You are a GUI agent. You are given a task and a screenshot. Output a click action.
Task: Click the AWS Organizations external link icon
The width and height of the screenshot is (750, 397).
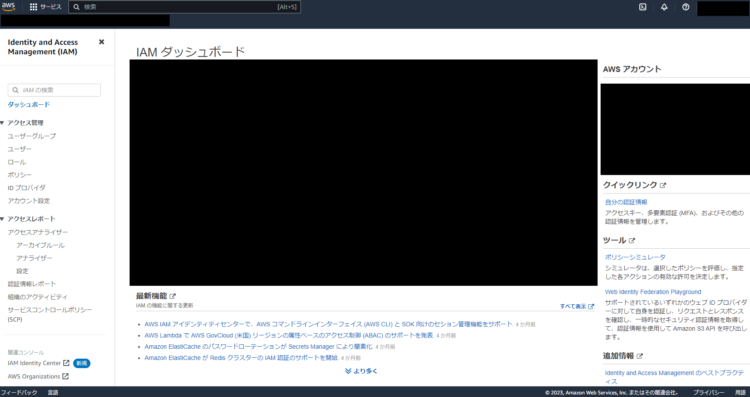[x=66, y=376]
